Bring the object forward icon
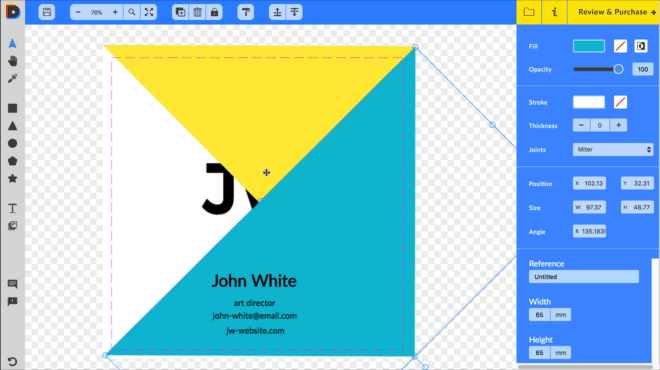 pos(277,12)
